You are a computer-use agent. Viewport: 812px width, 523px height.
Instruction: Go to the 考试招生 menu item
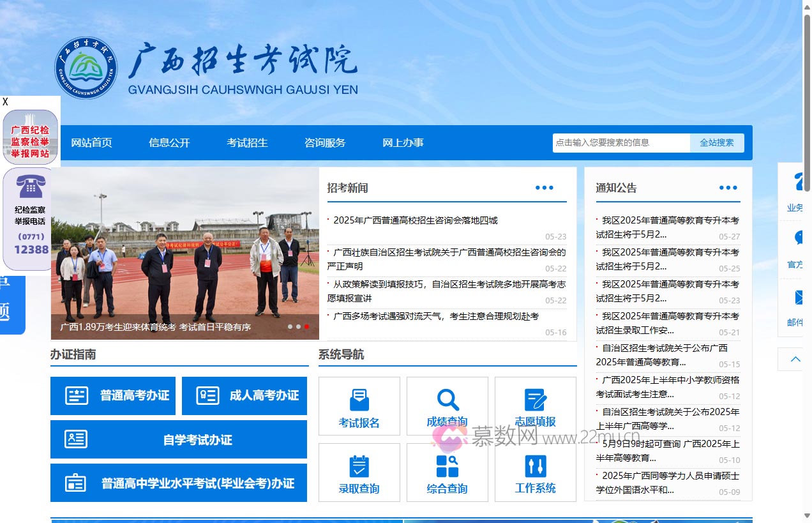pos(247,143)
